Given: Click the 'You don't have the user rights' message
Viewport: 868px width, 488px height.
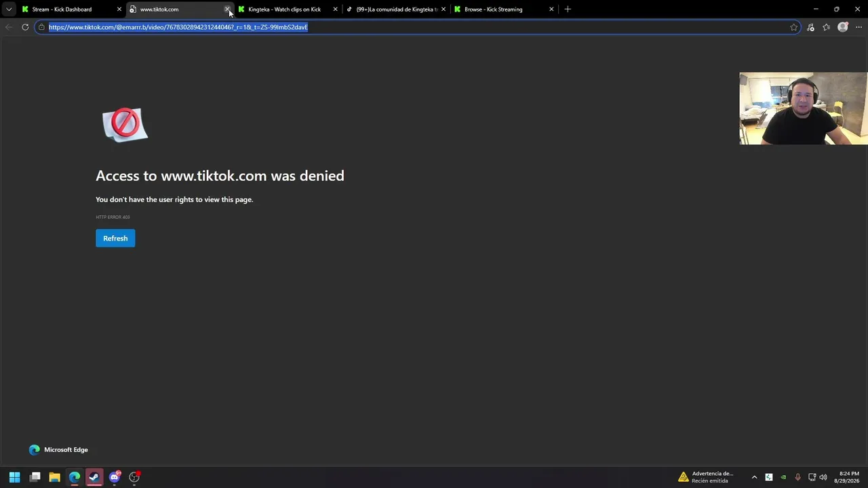Looking at the screenshot, I should tap(174, 199).
